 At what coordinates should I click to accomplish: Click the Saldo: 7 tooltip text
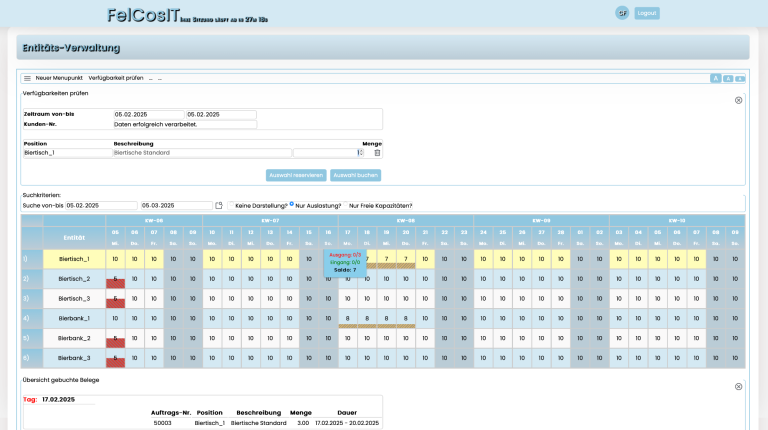pyautogui.click(x=345, y=270)
